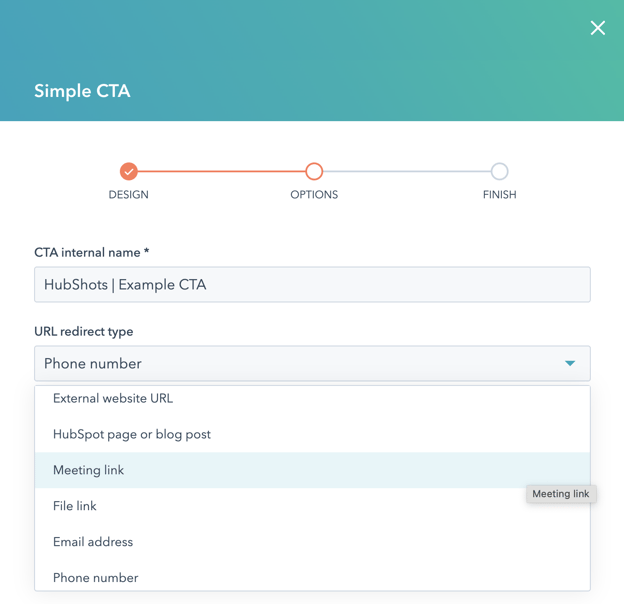Click the completed Design step checkmark
Viewport: 624px width, 604px height.
129,171
